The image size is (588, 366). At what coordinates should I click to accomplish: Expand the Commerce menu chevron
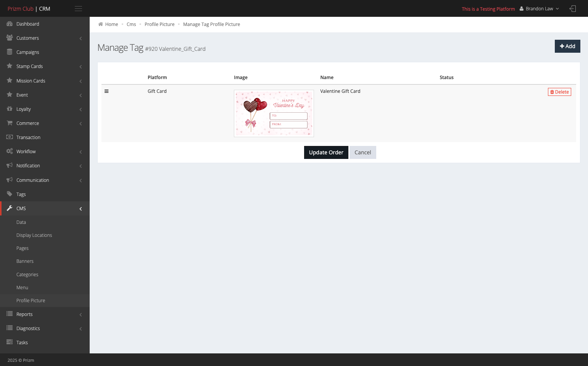click(81, 123)
